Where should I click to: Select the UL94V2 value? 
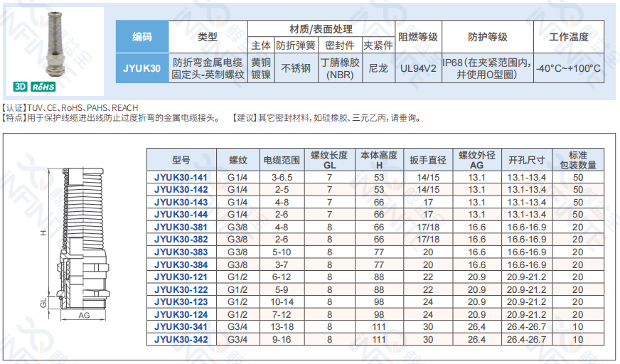tap(418, 68)
